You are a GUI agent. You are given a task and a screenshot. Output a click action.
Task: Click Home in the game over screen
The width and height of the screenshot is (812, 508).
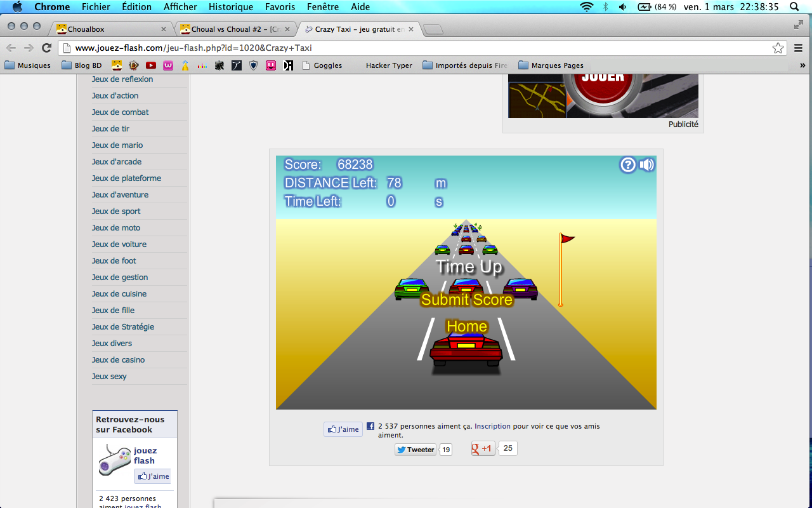[x=467, y=326]
